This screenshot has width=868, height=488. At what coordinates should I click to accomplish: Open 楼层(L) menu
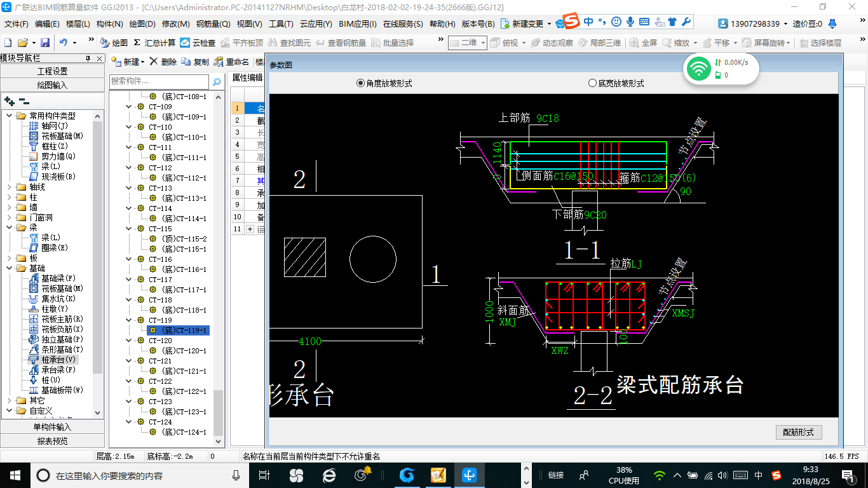point(78,24)
